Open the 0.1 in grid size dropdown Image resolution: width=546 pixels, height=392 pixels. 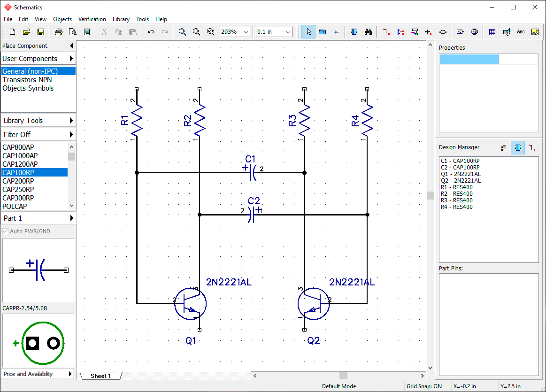pos(288,32)
